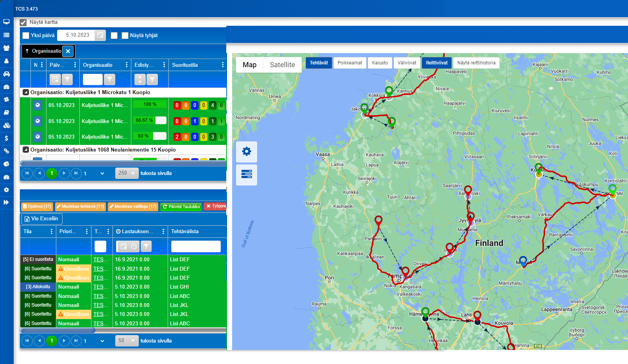Open the single user icon in sidebar
Viewport: 628px width, 364px height.
tap(6, 61)
